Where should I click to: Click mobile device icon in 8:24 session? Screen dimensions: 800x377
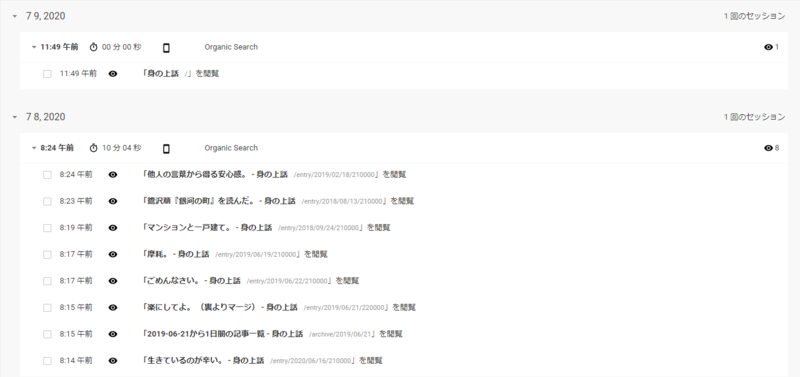(x=166, y=148)
